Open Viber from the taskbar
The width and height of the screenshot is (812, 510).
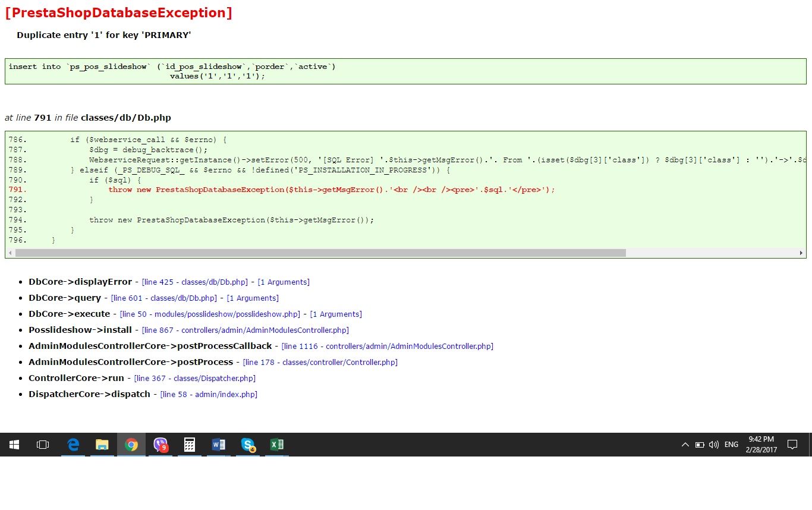point(160,445)
